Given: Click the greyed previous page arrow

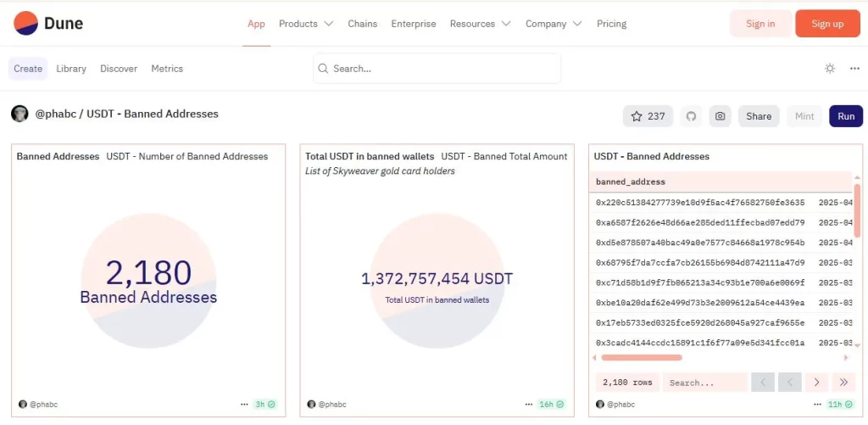Looking at the screenshot, I should click(x=790, y=383).
